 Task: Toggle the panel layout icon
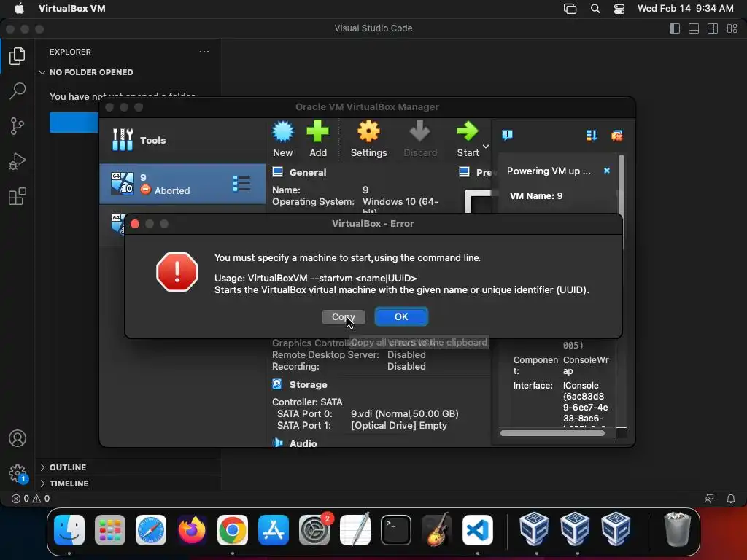pyautogui.click(x=694, y=28)
